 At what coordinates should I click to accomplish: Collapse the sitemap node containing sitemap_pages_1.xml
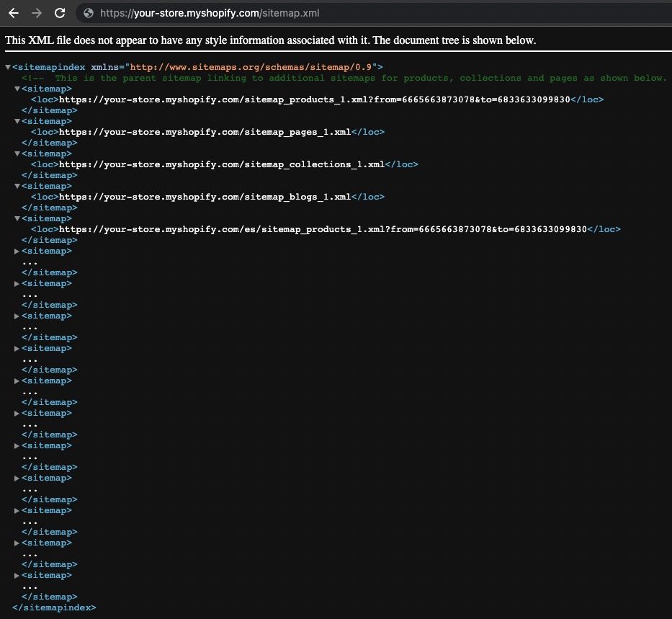[17, 121]
